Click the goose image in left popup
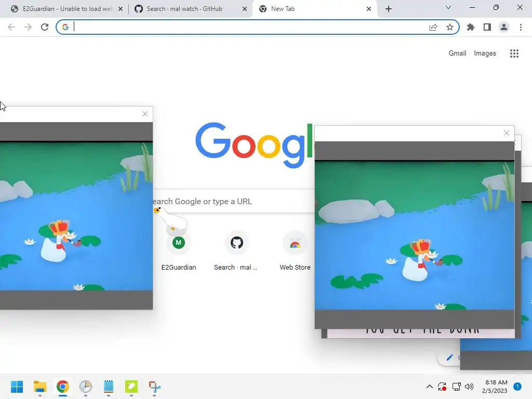The image size is (532, 399). [76, 216]
